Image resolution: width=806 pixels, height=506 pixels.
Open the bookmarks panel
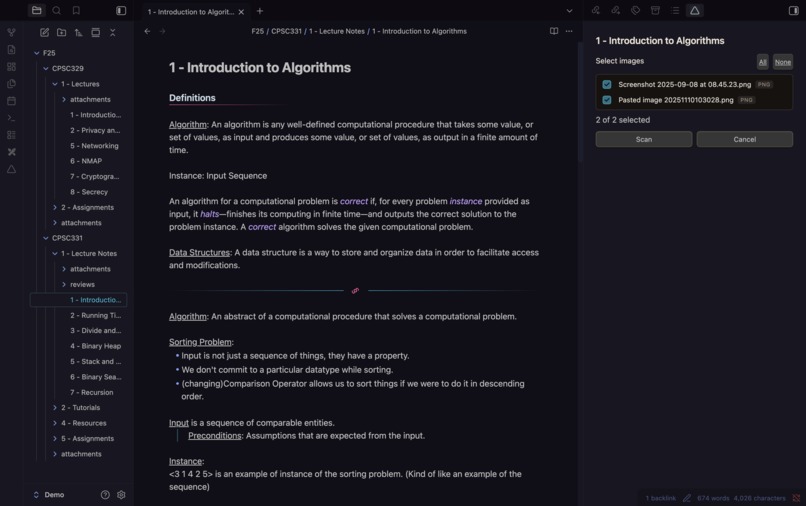(76, 10)
